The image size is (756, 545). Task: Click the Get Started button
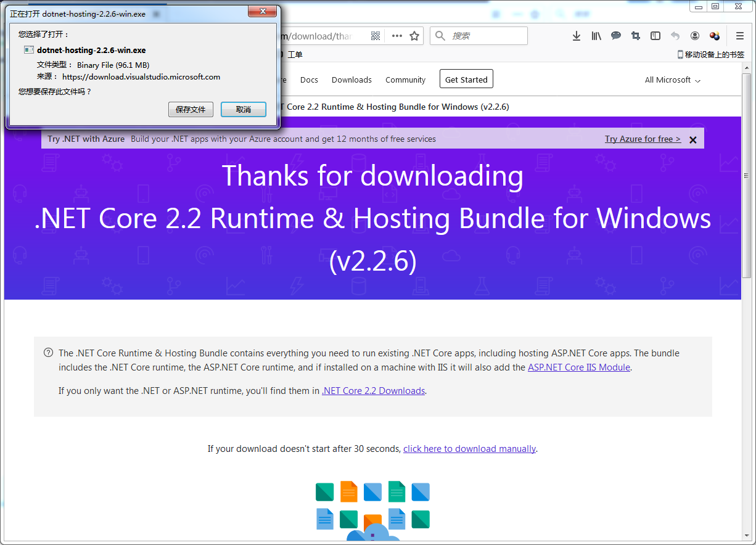pyautogui.click(x=466, y=79)
